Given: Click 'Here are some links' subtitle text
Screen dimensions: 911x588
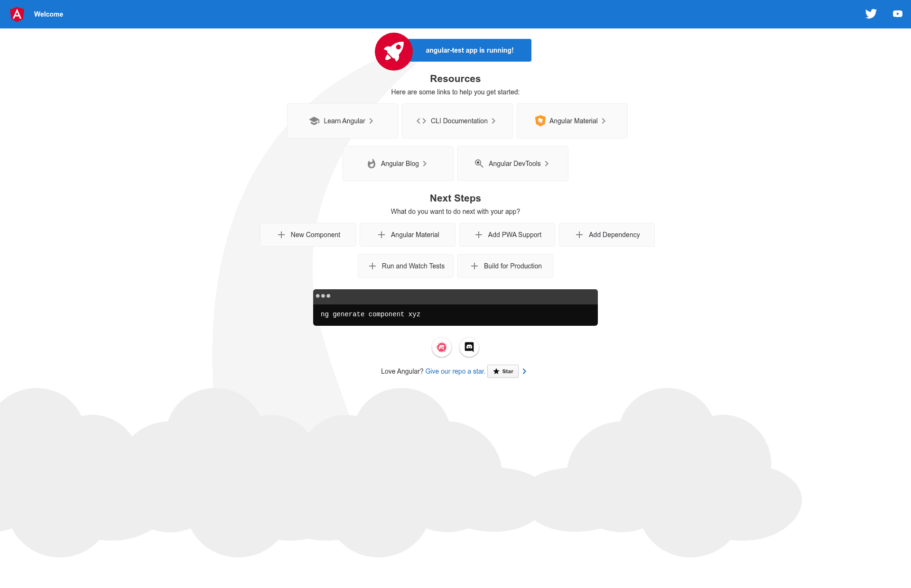Looking at the screenshot, I should point(455,92).
